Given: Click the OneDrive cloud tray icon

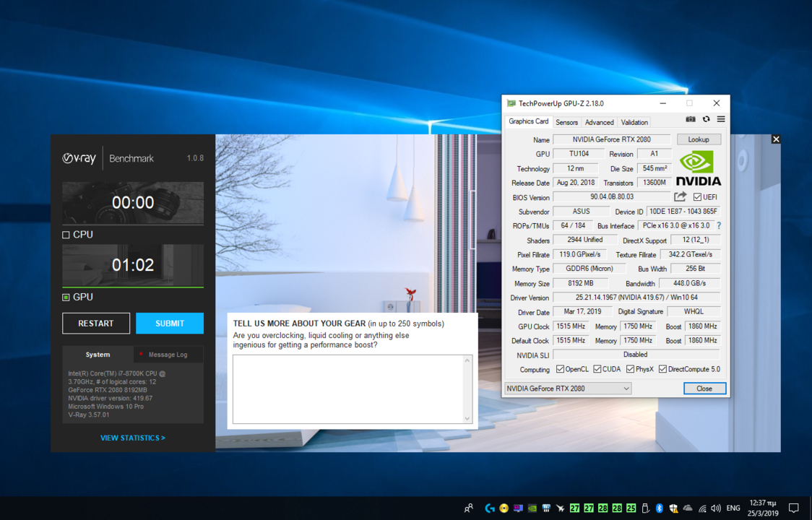Looking at the screenshot, I should 688,508.
